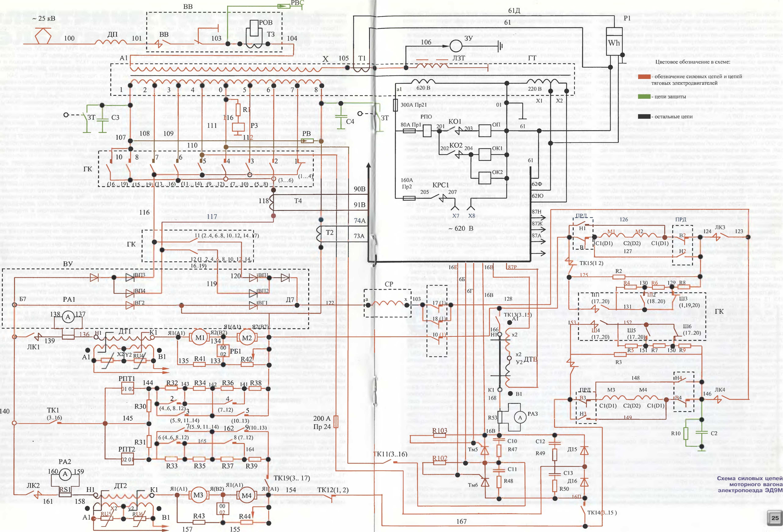Click the Д16 diode symbol
Viewport: 783px width, 532px height.
pos(584,482)
